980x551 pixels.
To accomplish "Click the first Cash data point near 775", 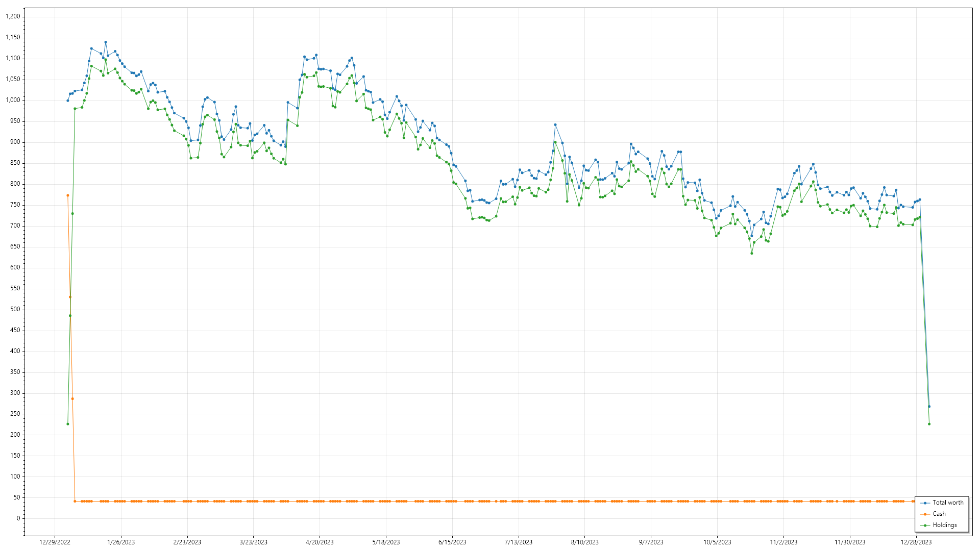I will coord(67,195).
